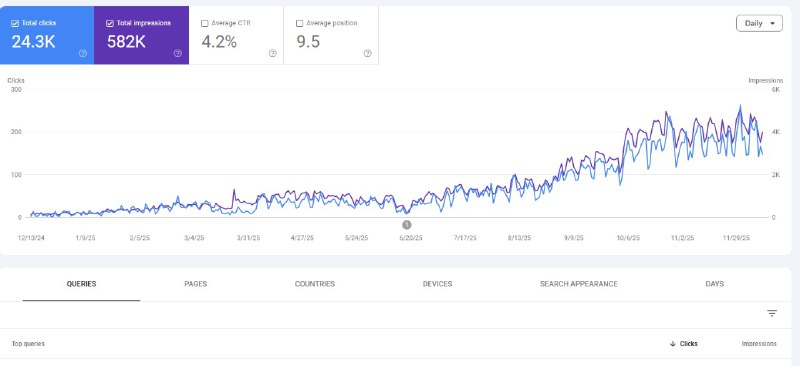Click the 12/13/24 date axis label

point(30,238)
